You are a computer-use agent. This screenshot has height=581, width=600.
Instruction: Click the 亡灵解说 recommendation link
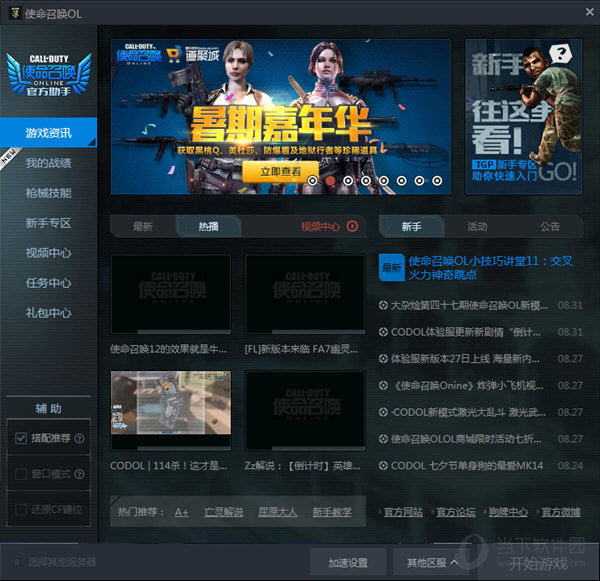223,512
